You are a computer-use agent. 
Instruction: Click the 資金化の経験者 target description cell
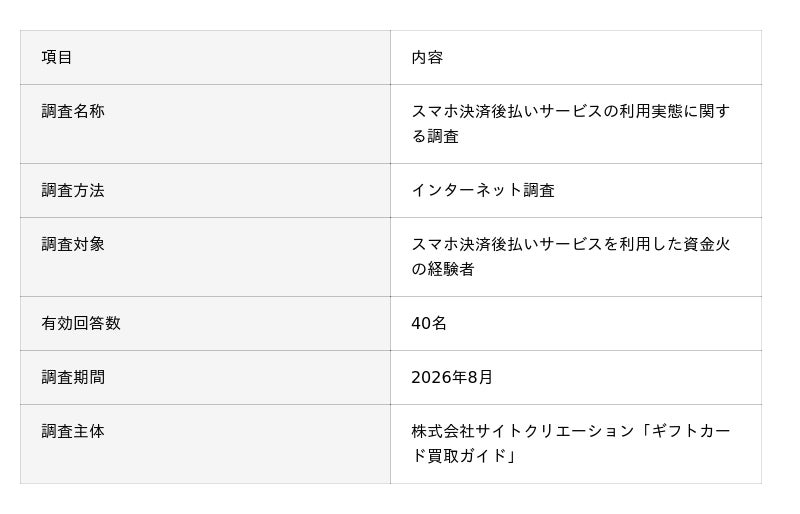click(576, 257)
